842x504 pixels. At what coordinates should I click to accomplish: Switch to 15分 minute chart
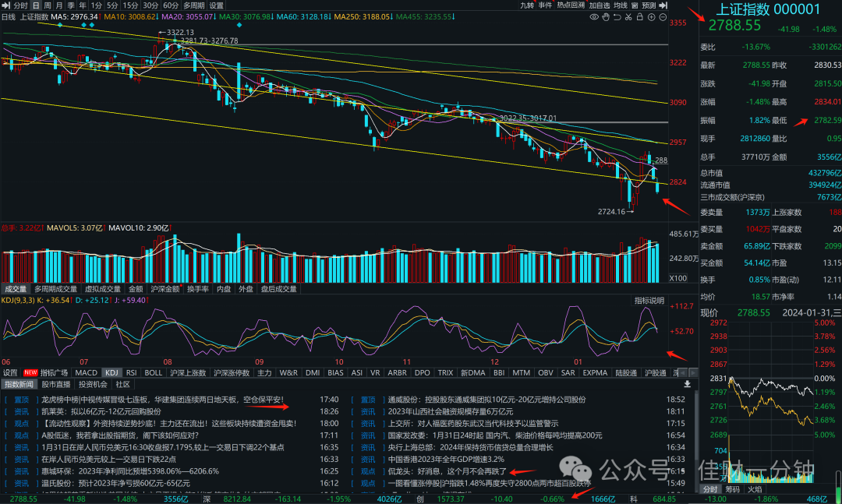(130, 5)
